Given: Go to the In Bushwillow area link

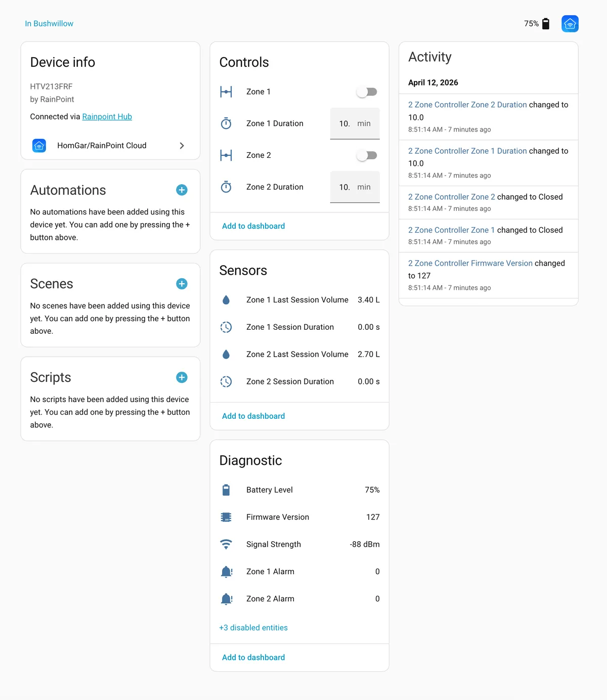Looking at the screenshot, I should click(x=49, y=24).
